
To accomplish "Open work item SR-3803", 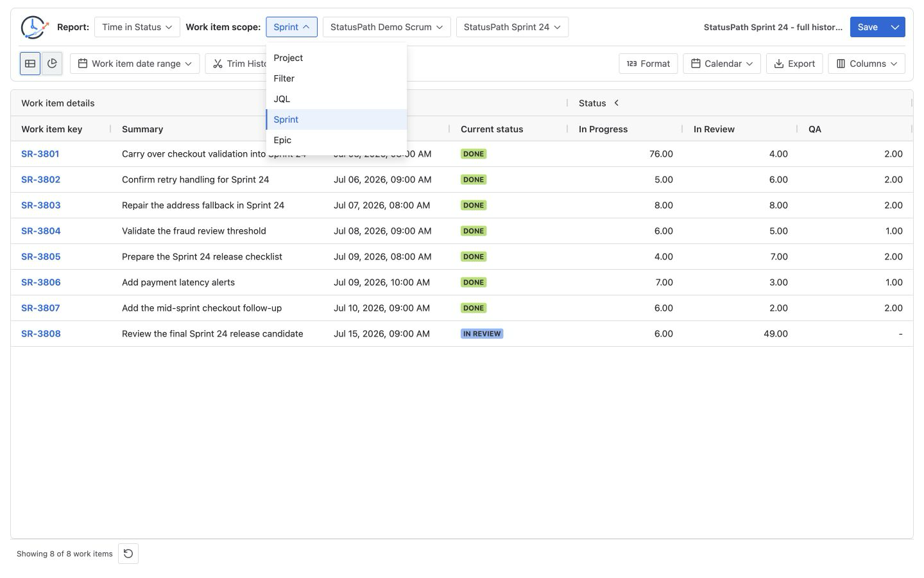I will (x=41, y=206).
